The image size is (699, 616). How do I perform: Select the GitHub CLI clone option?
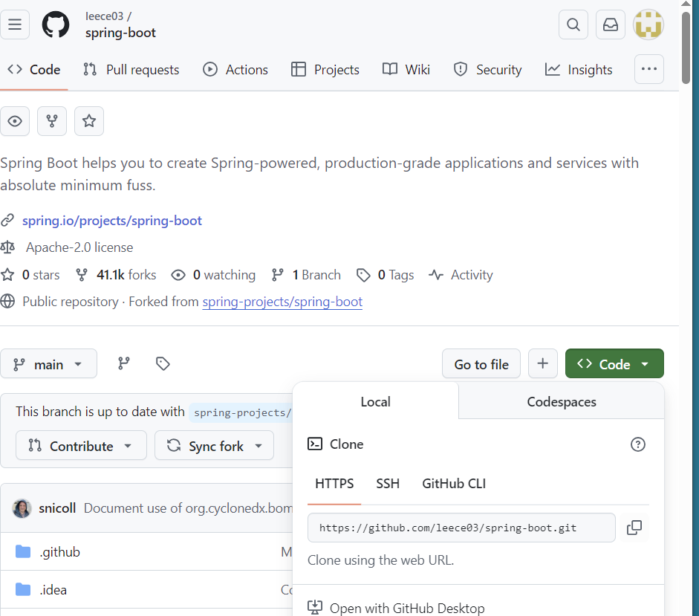coord(454,484)
